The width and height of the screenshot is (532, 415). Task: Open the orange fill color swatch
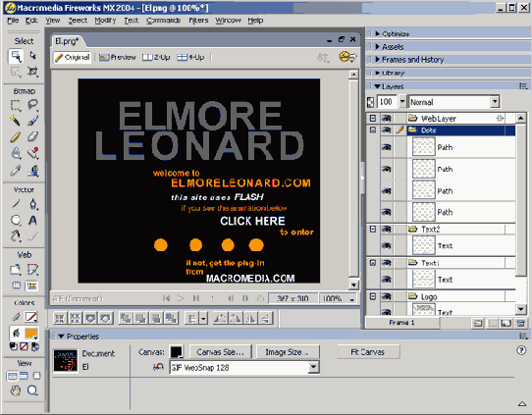(x=31, y=334)
